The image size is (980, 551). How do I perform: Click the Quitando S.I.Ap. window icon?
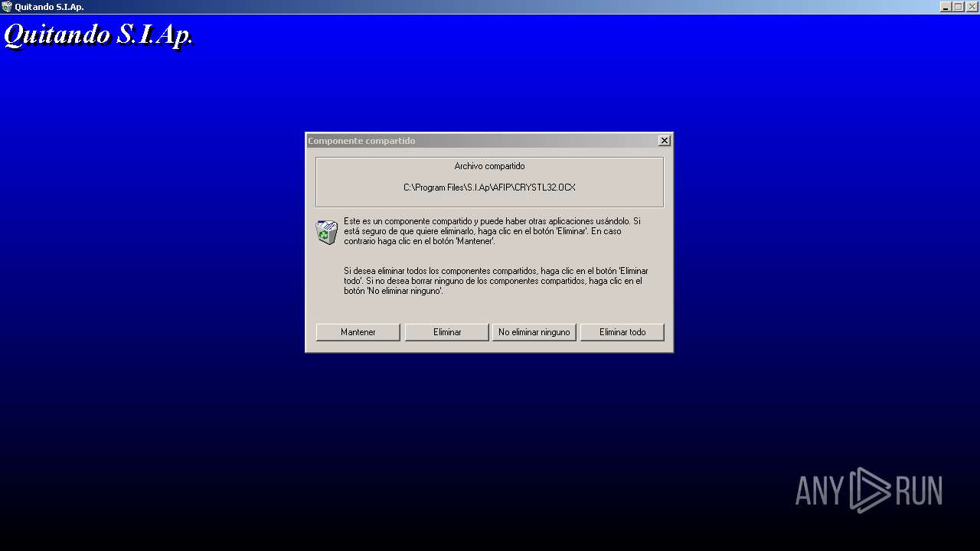click(7, 7)
